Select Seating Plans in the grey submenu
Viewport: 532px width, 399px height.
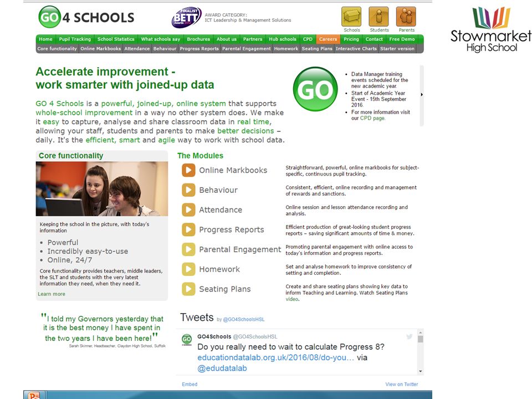click(317, 49)
